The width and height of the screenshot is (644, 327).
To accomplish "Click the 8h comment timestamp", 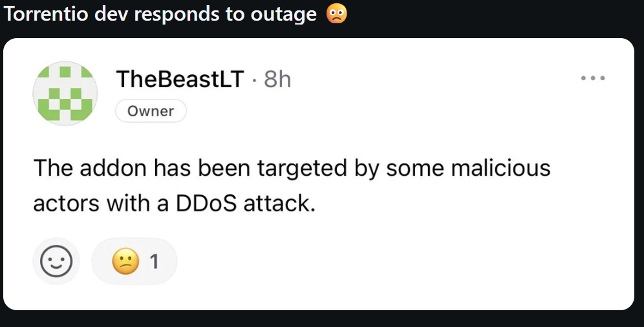I will point(277,79).
